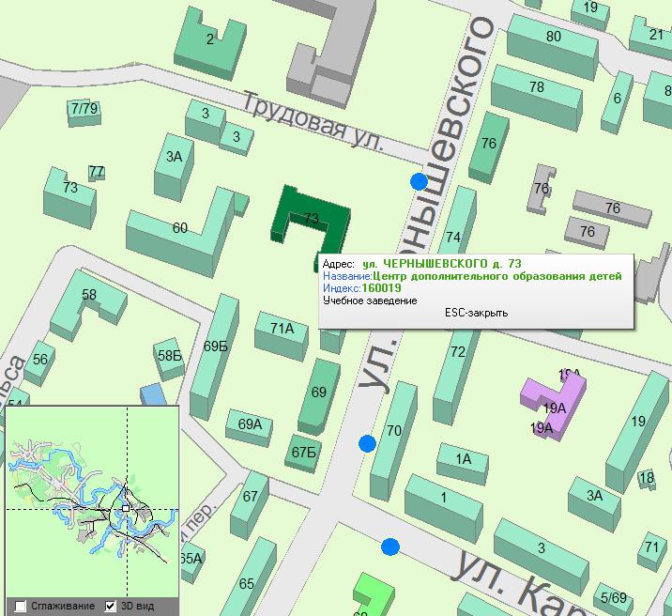Image resolution: width=672 pixels, height=616 pixels.
Task: Select the dark green highlighted building 73
Action: pos(311,220)
